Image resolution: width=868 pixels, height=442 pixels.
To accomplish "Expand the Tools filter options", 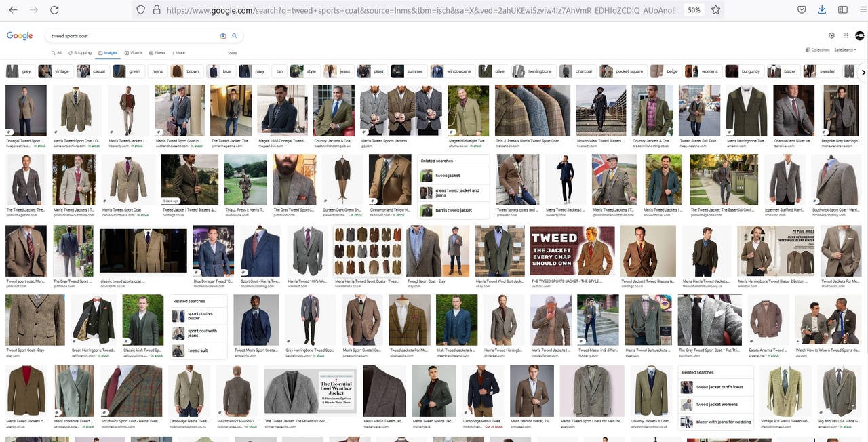I will pos(232,53).
